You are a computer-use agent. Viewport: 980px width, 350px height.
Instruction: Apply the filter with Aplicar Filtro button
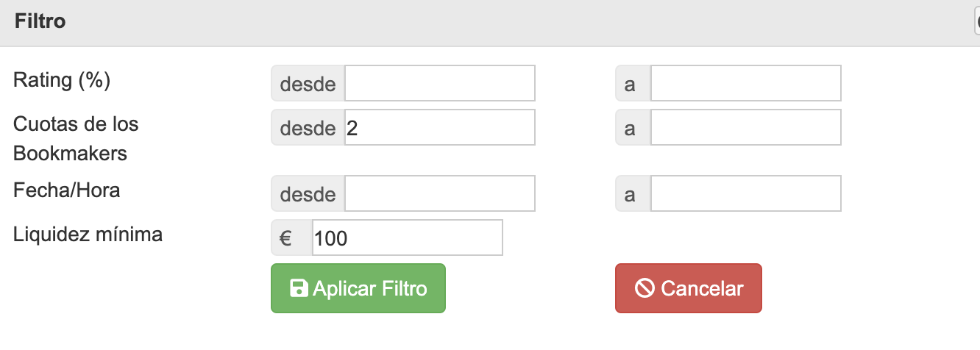point(358,288)
